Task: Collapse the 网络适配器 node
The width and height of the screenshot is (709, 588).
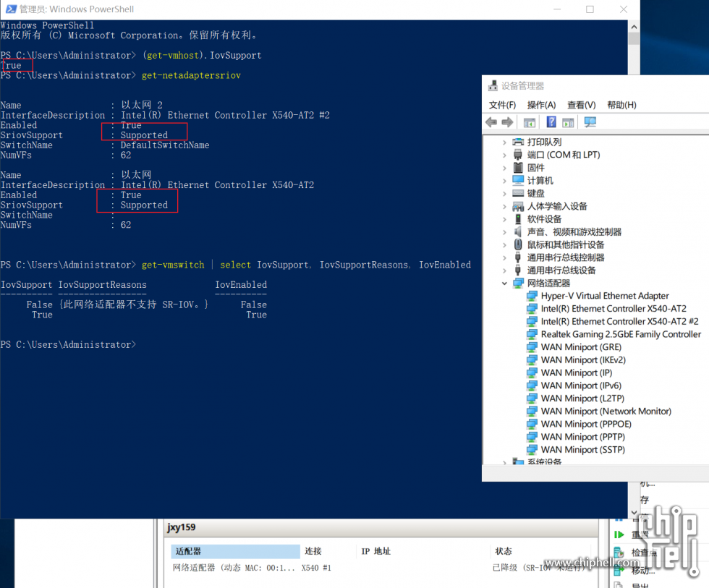Action: coord(505,284)
